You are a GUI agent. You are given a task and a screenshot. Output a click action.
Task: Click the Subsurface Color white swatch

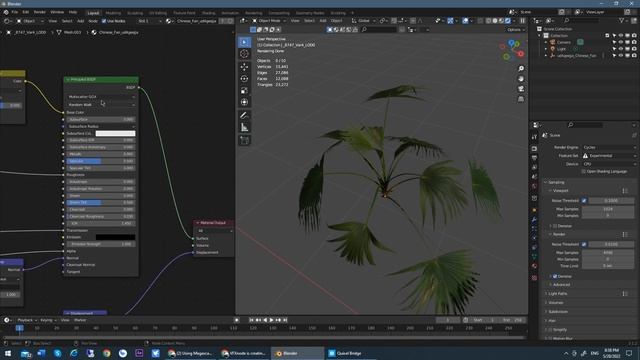pos(116,133)
